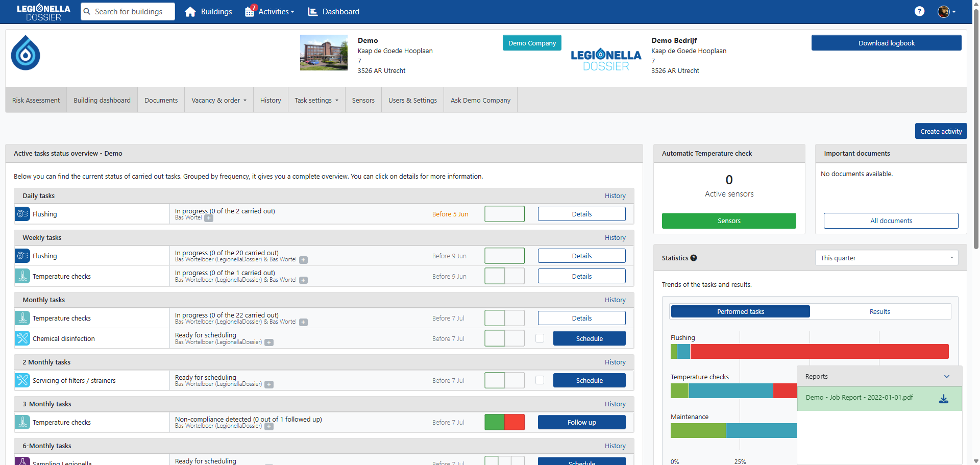Click the Statistics help info icon
980x465 pixels.
click(694, 258)
